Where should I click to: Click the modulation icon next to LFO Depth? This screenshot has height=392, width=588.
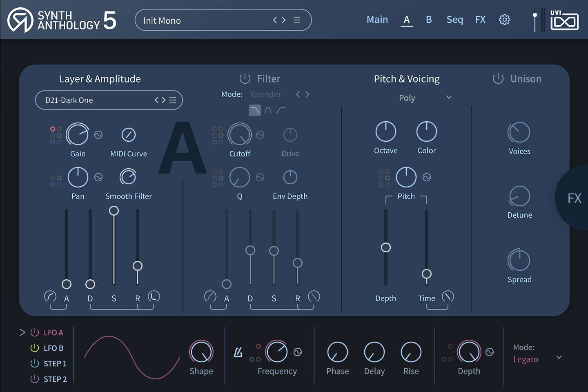pos(490,352)
